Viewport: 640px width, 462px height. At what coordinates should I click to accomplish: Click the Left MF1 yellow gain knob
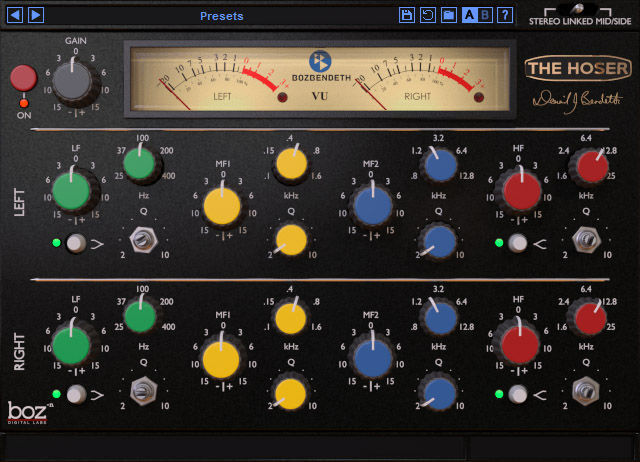(222, 205)
